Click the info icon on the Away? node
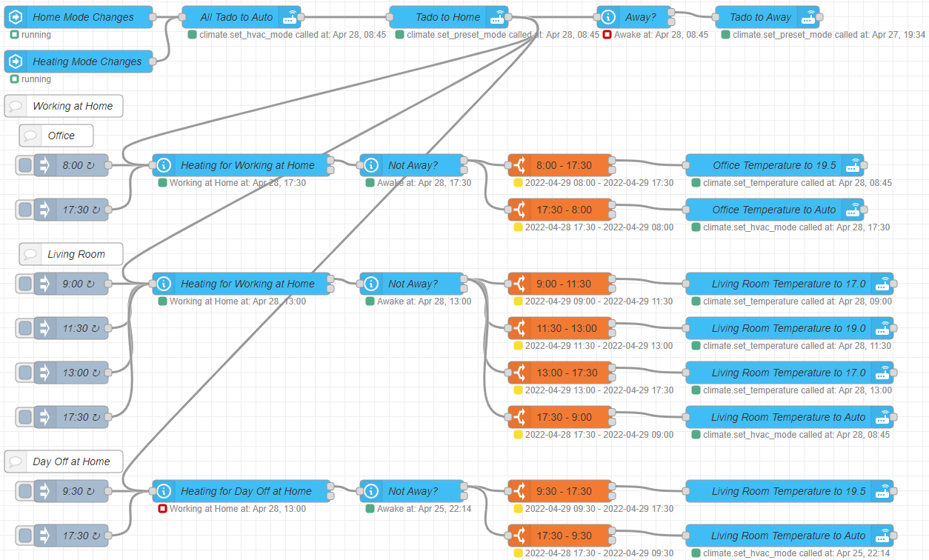929x560 pixels. pyautogui.click(x=608, y=17)
